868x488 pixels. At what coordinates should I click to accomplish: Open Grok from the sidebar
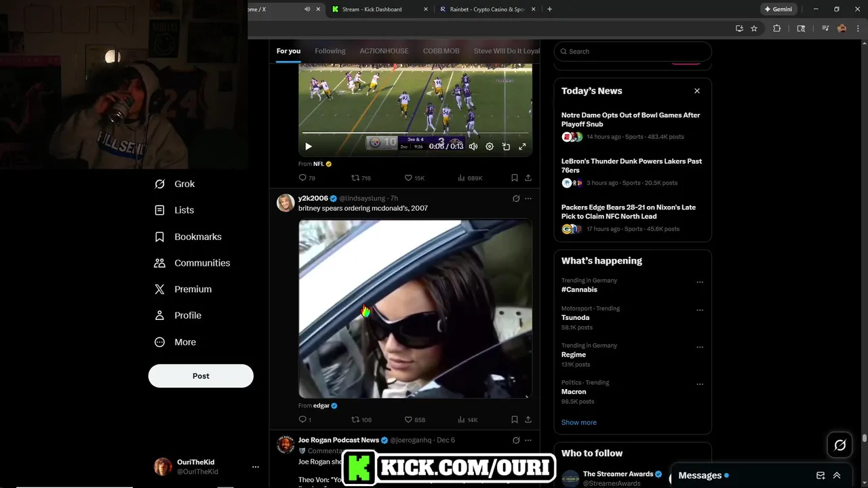pyautogui.click(x=175, y=184)
